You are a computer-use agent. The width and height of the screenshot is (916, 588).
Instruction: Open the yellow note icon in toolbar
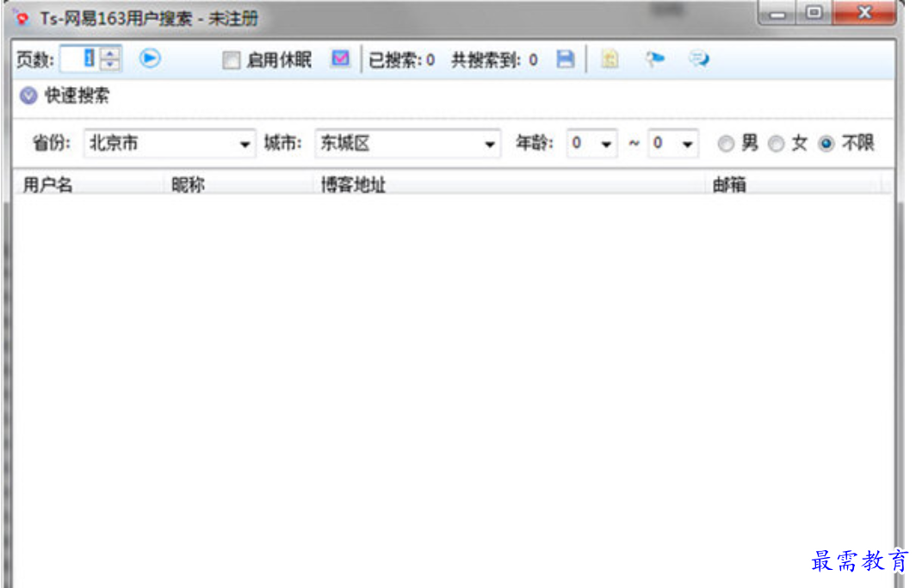[610, 59]
